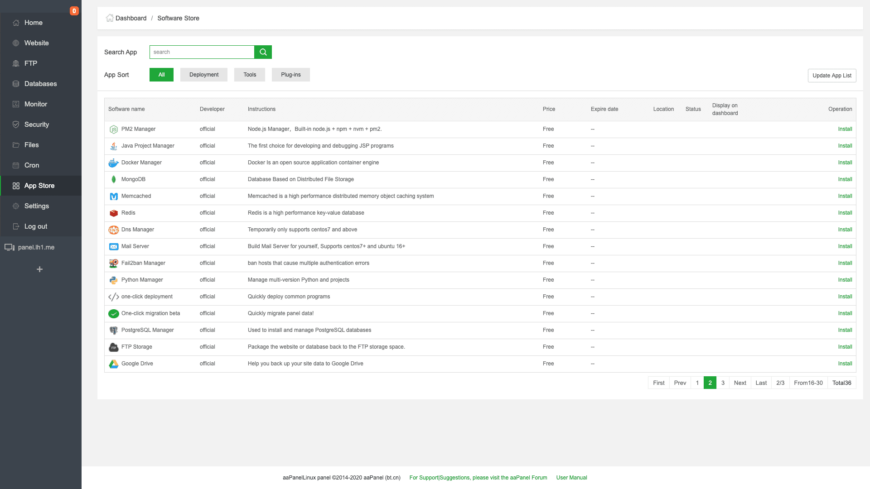The height and width of the screenshot is (489, 870).
Task: Go to the First page
Action: point(659,383)
